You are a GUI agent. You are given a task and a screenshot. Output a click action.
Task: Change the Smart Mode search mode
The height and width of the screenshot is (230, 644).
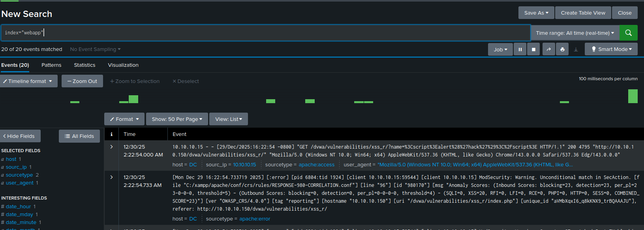pos(611,49)
